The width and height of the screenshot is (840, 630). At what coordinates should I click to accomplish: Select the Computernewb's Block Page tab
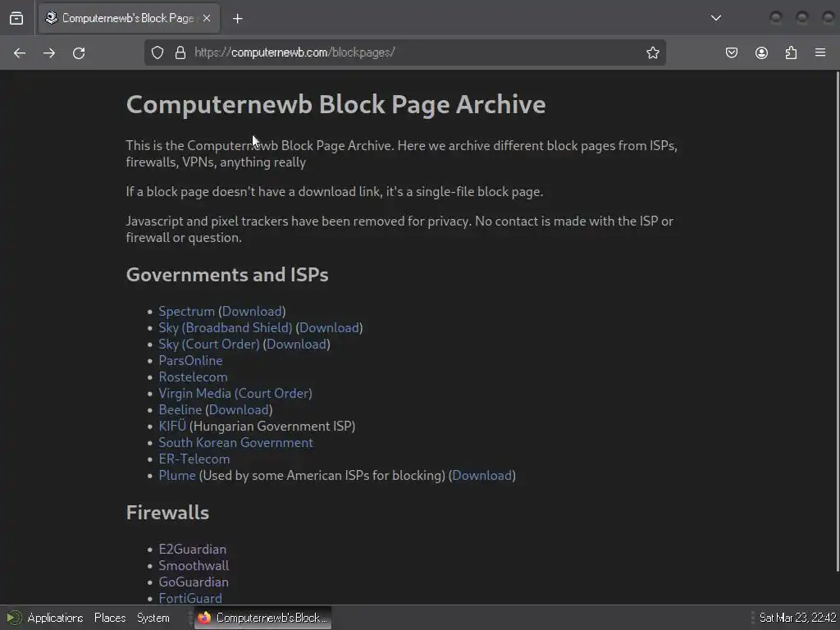pos(129,18)
